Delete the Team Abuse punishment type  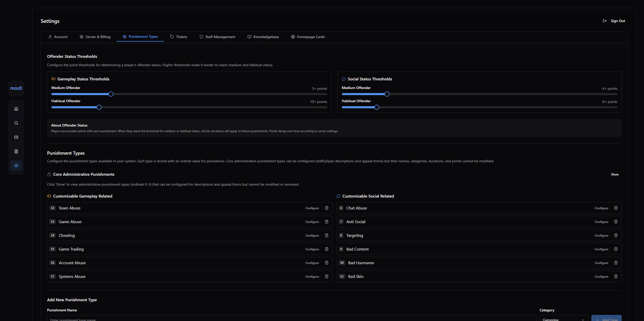[x=327, y=208]
